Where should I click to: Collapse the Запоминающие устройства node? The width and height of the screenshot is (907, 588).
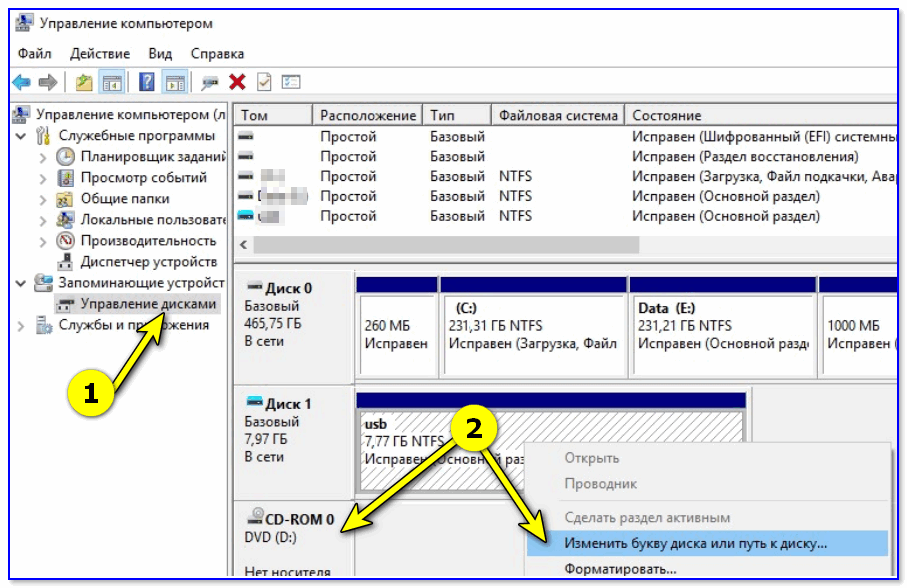22,283
